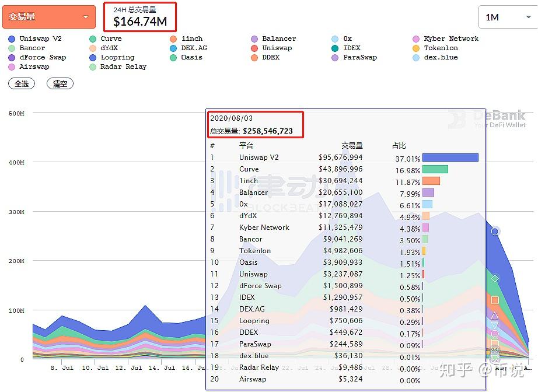Screen dimensions: 538x392
Task: Click ParaSwap amount $244,589 in tooltip
Action: tap(346, 344)
